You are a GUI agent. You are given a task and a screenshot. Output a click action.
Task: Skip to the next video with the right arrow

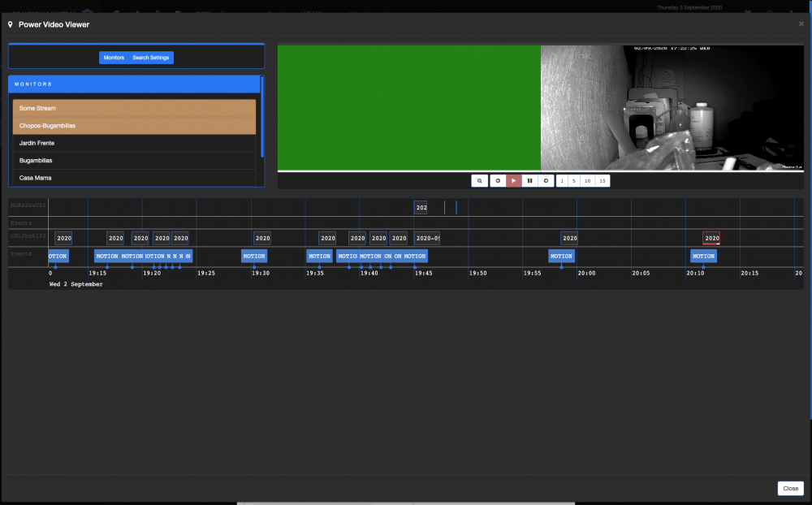[546, 181]
